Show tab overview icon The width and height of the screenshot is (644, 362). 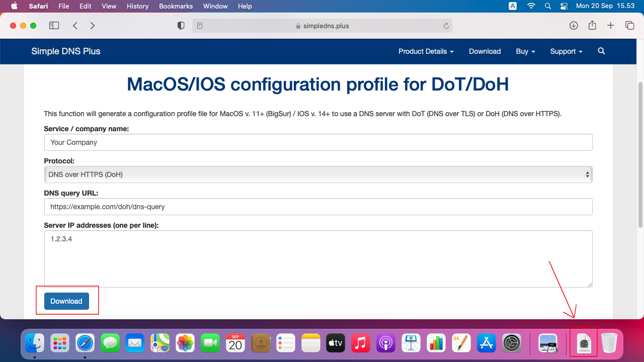[629, 26]
